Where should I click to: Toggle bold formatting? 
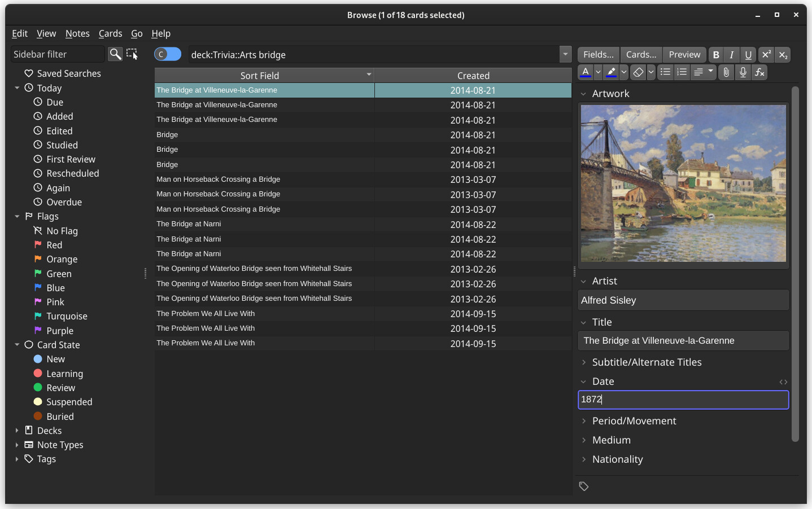tap(716, 55)
